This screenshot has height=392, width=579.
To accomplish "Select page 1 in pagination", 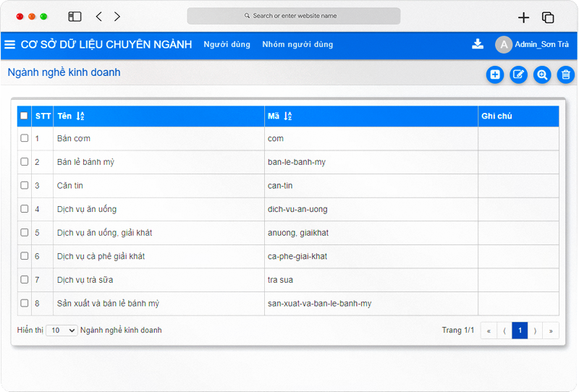I will pos(520,331).
